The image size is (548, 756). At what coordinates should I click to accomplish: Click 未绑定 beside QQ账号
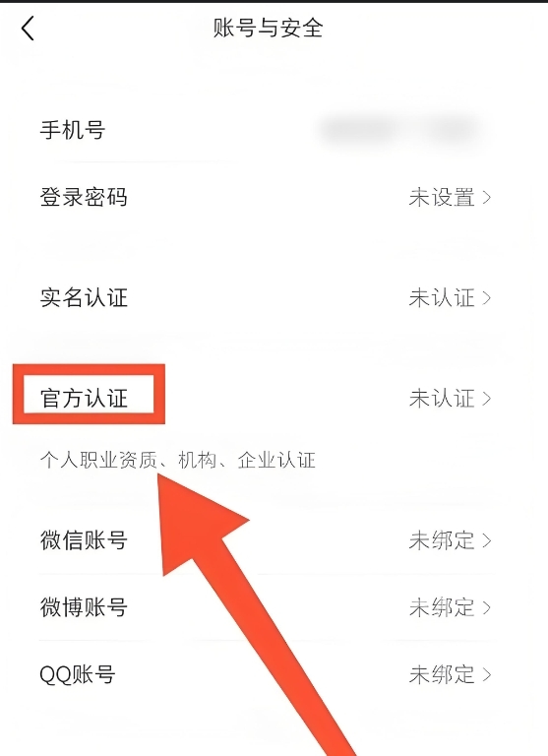point(442,674)
